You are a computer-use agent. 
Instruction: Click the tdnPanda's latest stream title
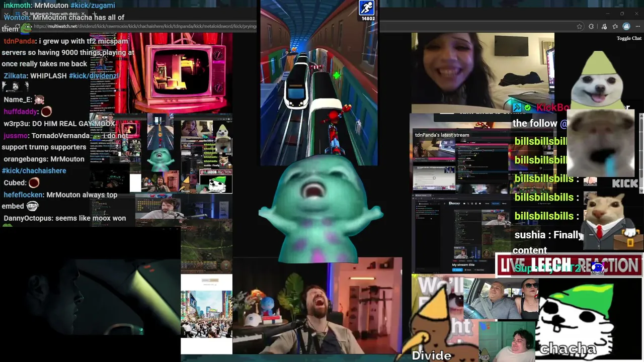point(442,135)
